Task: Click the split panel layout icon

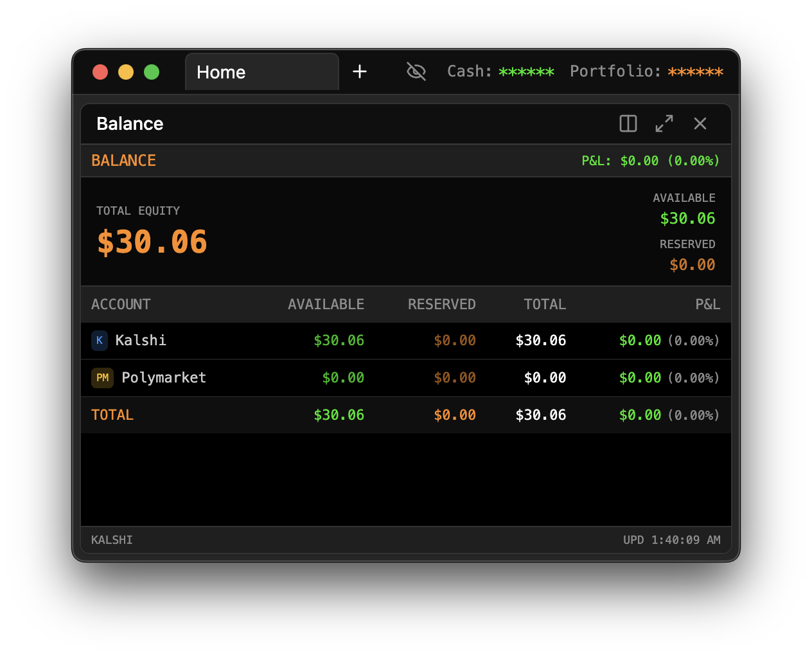Action: (x=628, y=123)
